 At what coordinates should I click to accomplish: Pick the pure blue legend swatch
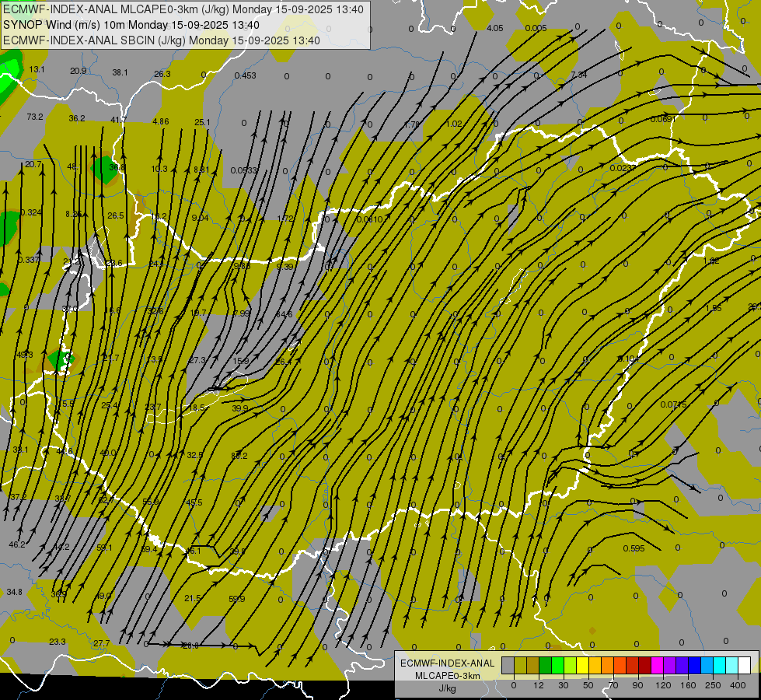click(694, 665)
